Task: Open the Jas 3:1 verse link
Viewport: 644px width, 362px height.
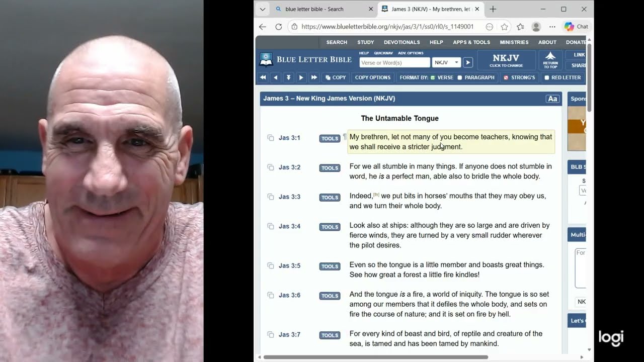Action: [289, 138]
